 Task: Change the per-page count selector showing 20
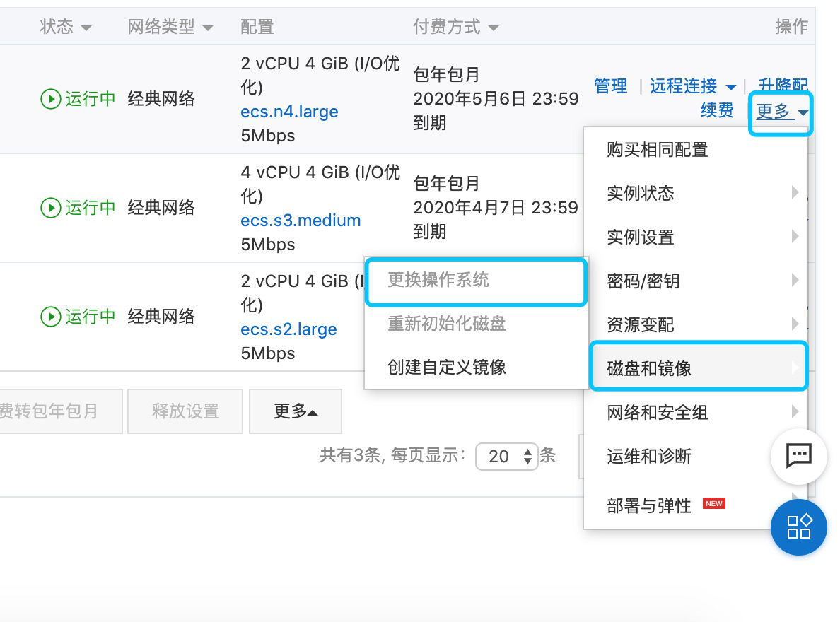pos(507,457)
